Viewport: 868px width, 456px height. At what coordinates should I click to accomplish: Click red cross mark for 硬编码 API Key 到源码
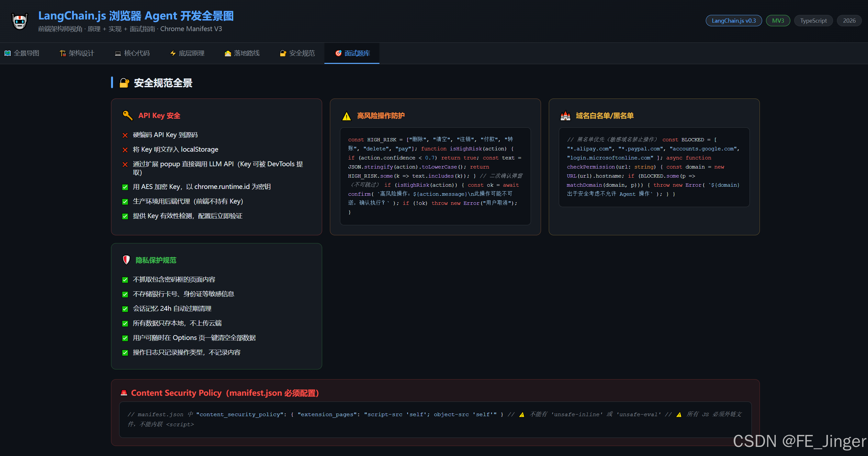click(x=125, y=135)
